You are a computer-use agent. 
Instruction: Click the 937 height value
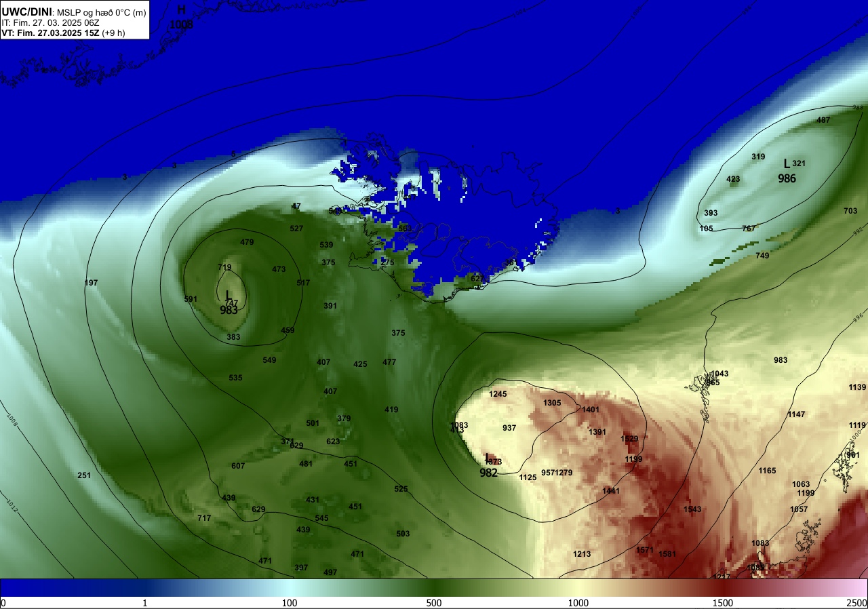(509, 428)
